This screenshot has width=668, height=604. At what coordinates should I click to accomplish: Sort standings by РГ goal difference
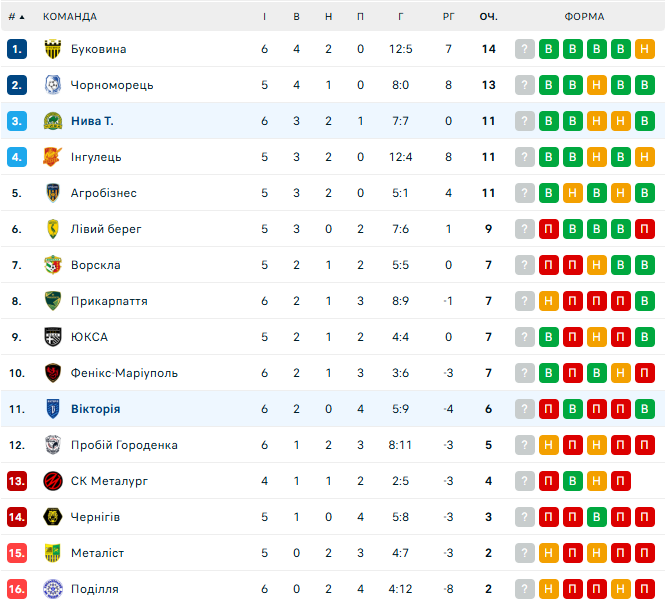click(449, 16)
